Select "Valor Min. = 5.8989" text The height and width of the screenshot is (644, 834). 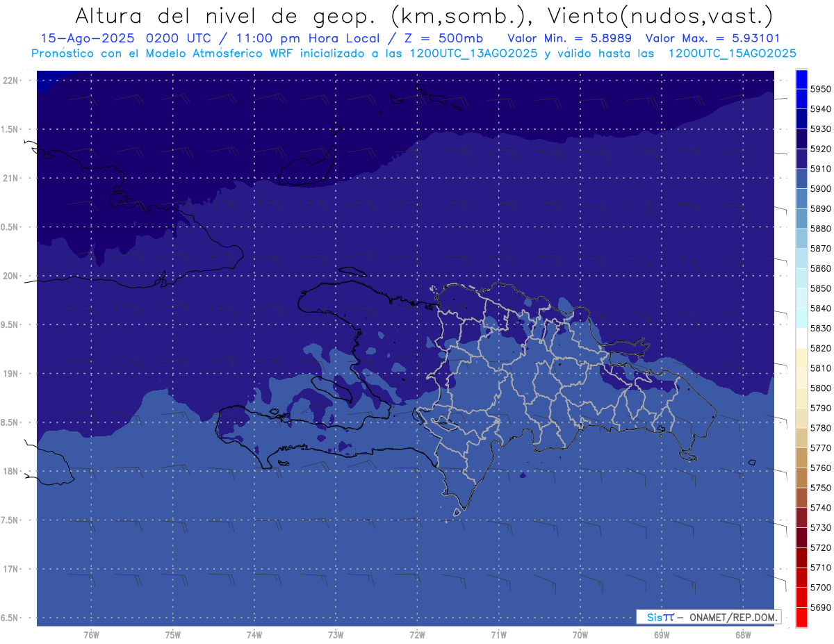click(x=569, y=38)
